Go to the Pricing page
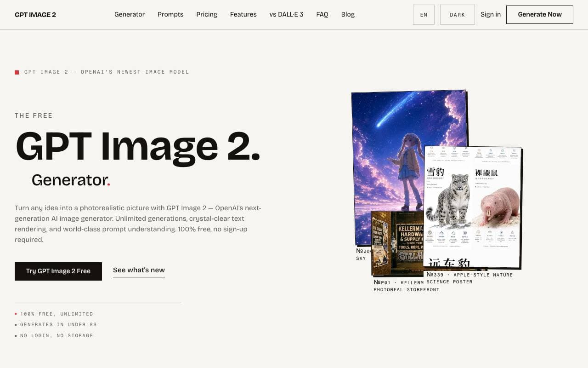The image size is (588, 368). (207, 14)
